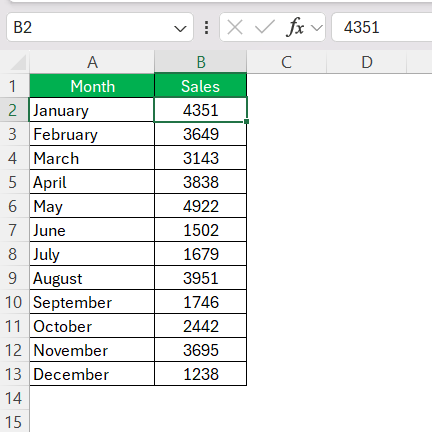Screen dimensions: 432x432
Task: Select the August cell
Action: click(92, 278)
